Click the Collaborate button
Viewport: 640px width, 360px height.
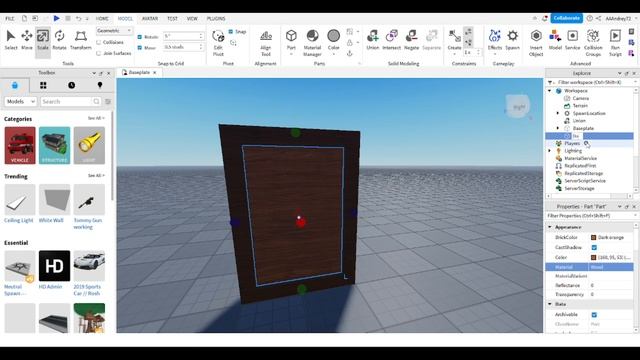click(x=567, y=18)
